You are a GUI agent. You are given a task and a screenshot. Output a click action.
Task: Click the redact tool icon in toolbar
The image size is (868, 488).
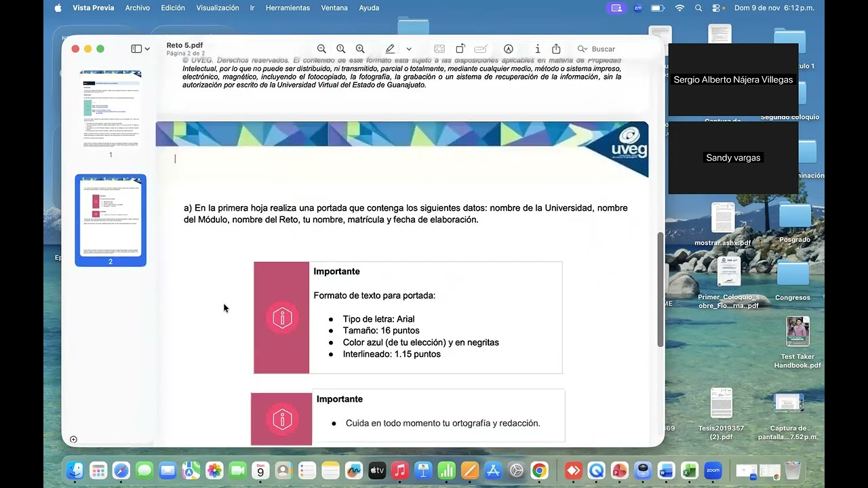click(x=439, y=49)
